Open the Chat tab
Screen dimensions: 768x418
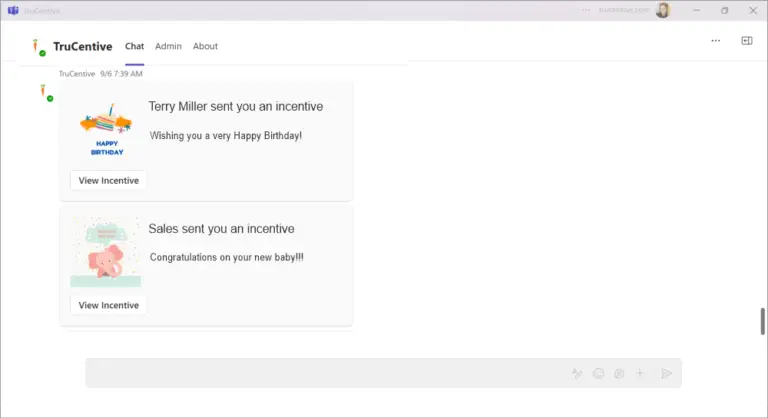tap(134, 46)
